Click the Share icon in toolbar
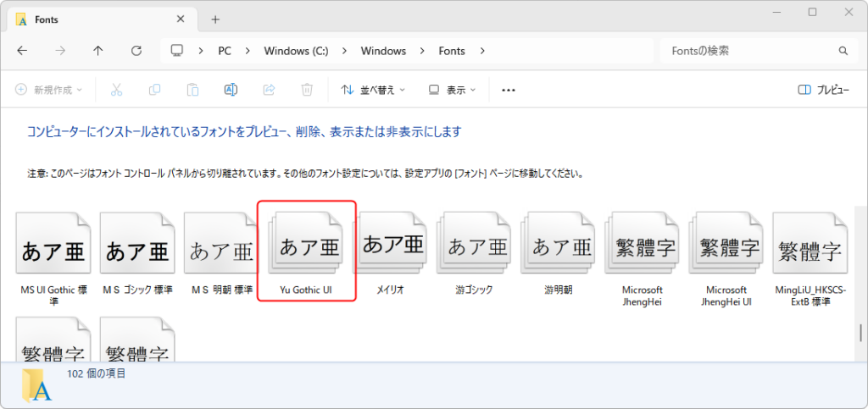The height and width of the screenshot is (409, 868). pyautogui.click(x=269, y=90)
